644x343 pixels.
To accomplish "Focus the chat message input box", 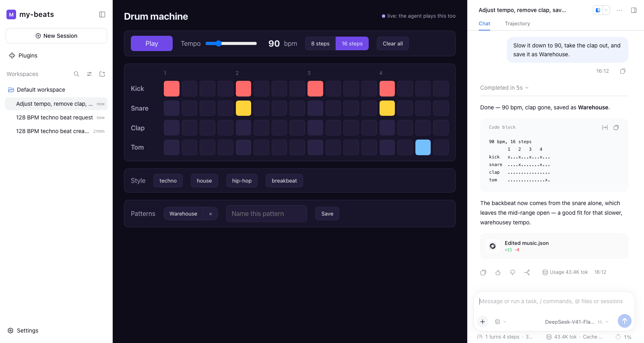I will (554, 301).
